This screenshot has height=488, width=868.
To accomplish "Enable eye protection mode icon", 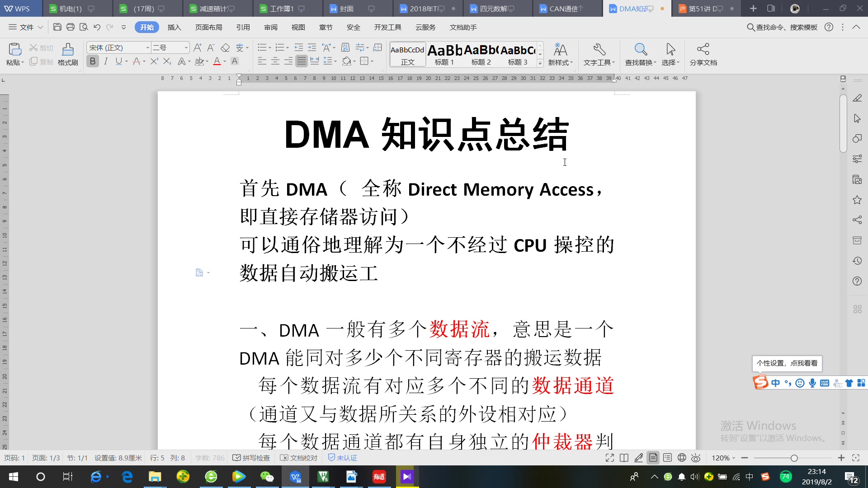I will tap(696, 458).
